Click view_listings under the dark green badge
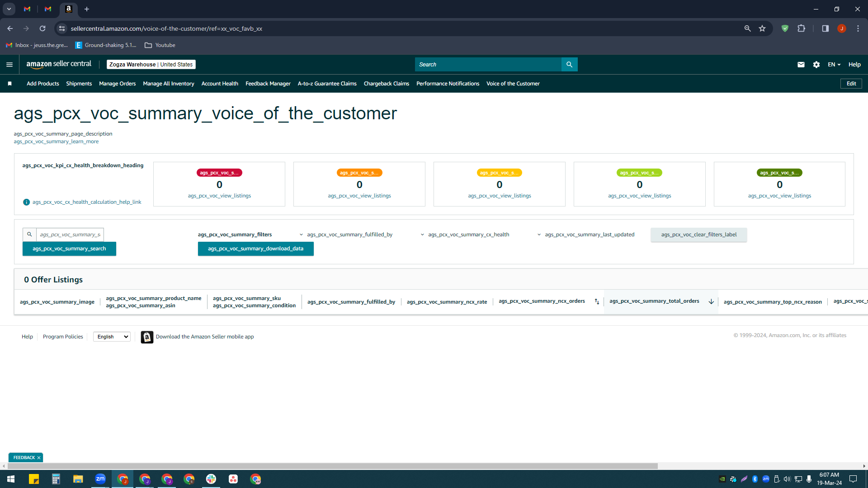The height and width of the screenshot is (488, 868). click(x=779, y=196)
